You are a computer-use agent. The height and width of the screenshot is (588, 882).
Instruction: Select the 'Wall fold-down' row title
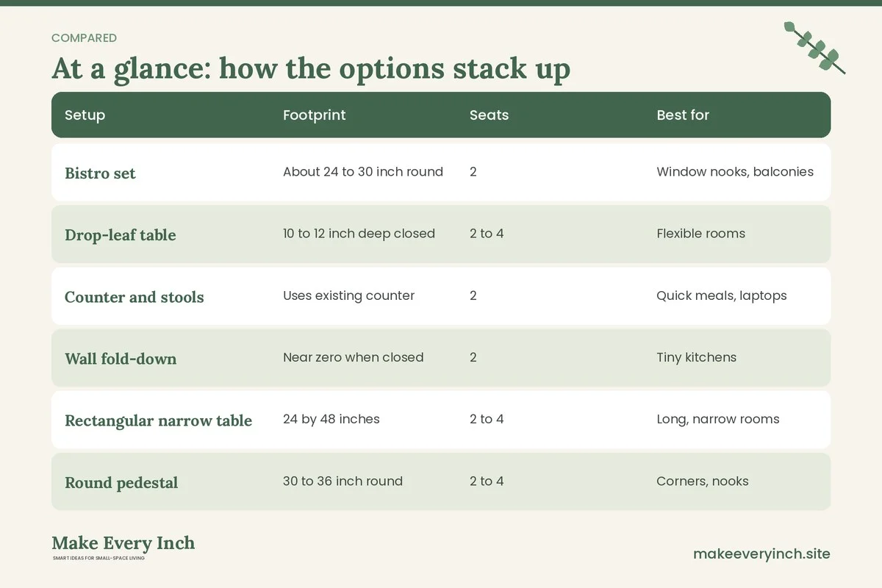point(121,359)
